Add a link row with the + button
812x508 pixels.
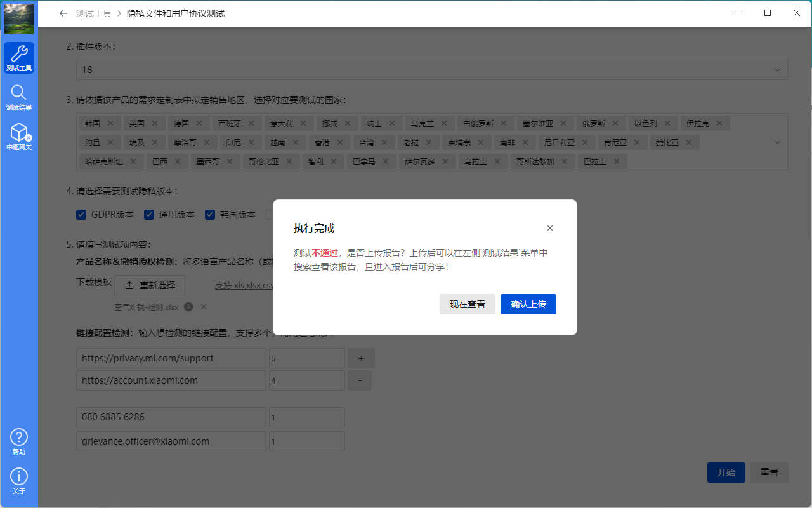point(362,358)
